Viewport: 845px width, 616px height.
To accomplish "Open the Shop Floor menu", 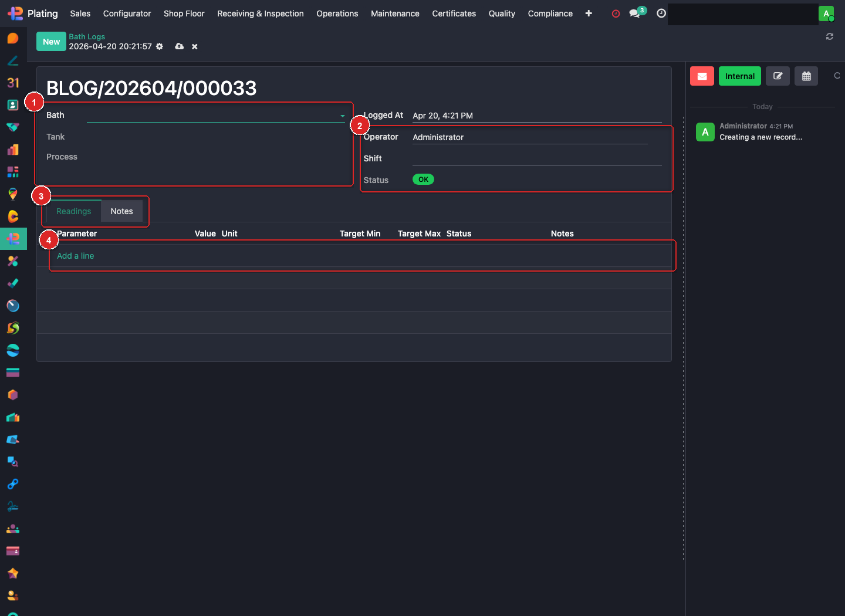I will [x=184, y=13].
